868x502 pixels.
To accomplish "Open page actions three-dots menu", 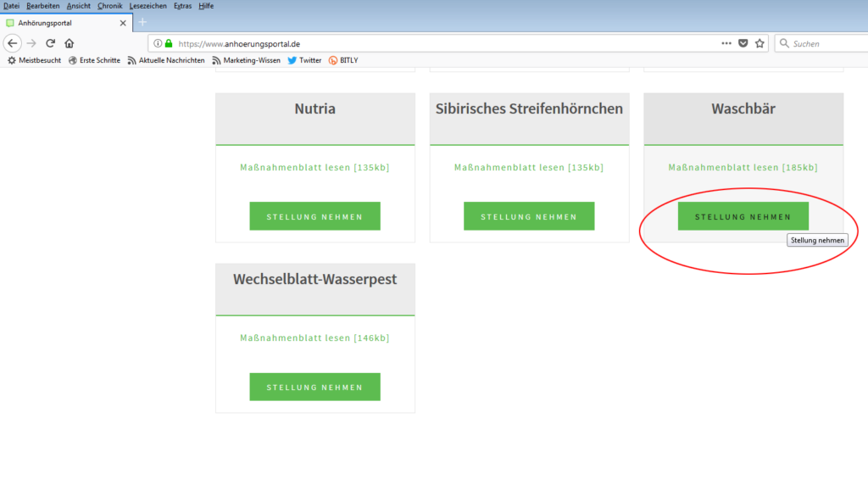I will (726, 43).
